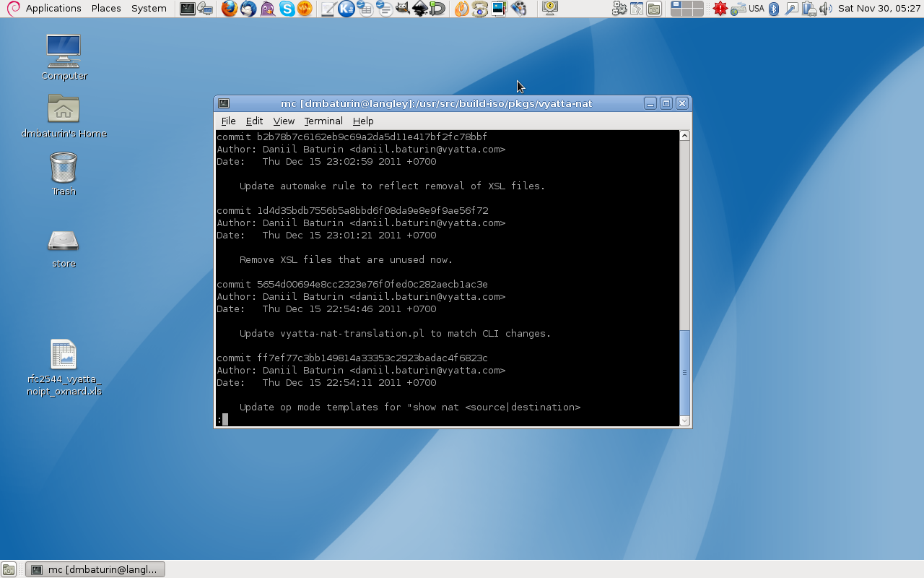
Task: Click commit hash ff7ef77c3bb149814a33353c2923badac4f6823c
Action: click(372, 358)
